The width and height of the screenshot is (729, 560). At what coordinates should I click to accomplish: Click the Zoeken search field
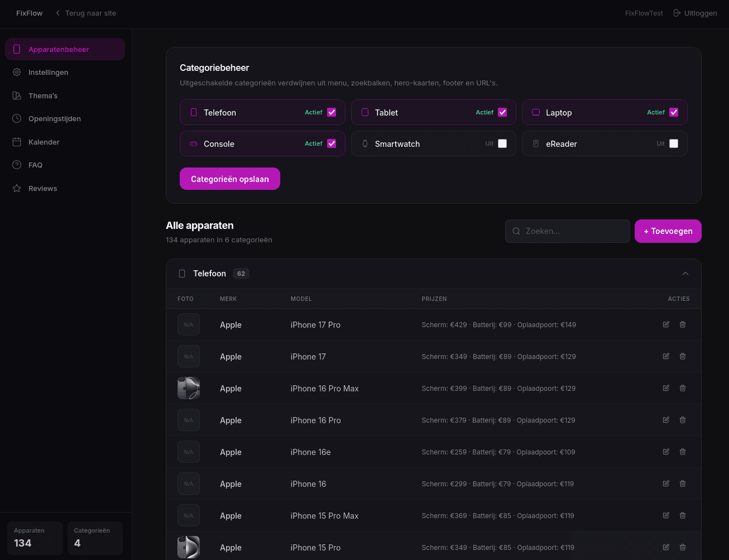coord(567,231)
